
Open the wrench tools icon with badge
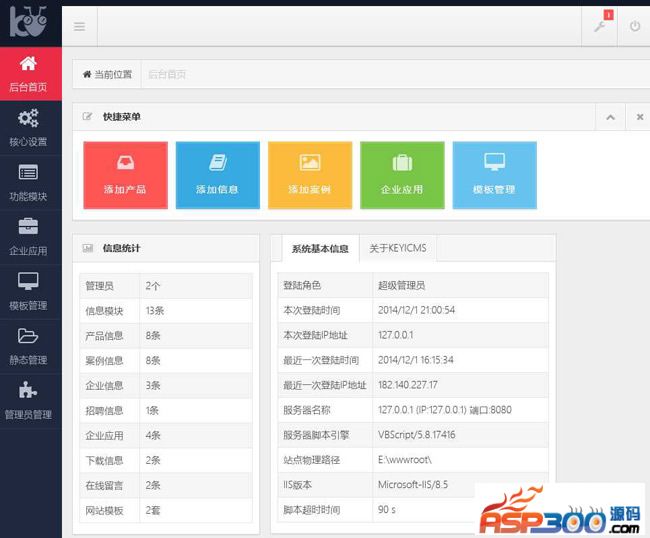599,26
